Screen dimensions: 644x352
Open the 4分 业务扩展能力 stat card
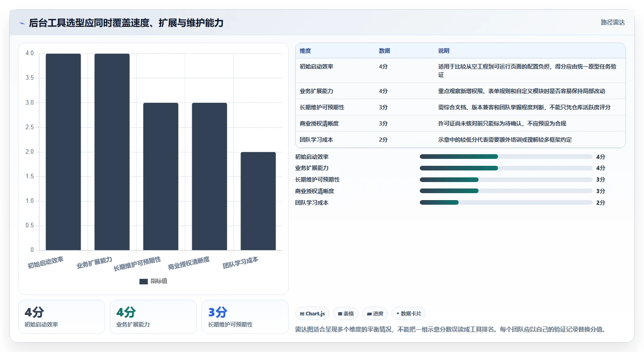tap(153, 317)
